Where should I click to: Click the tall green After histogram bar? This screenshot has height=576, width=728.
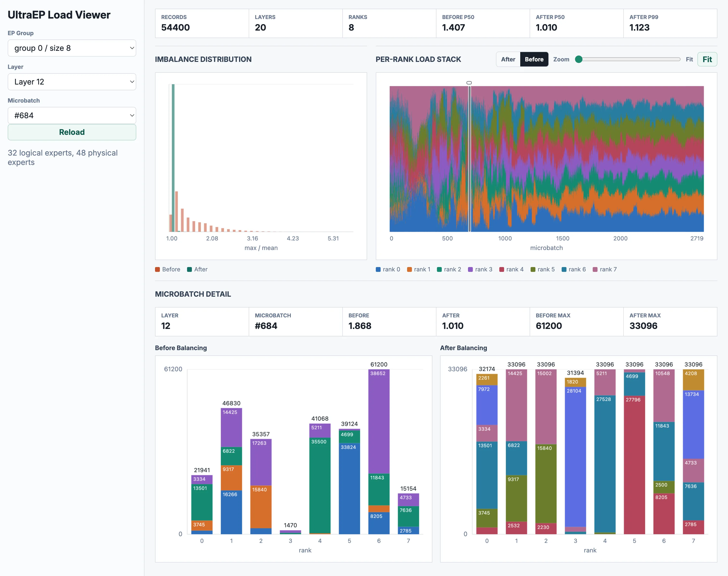173,158
